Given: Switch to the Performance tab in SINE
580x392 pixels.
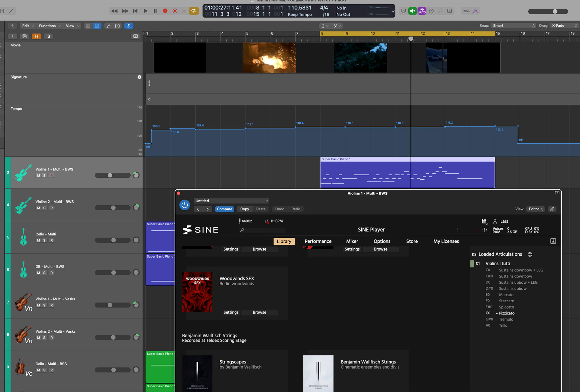Looking at the screenshot, I should click(318, 241).
